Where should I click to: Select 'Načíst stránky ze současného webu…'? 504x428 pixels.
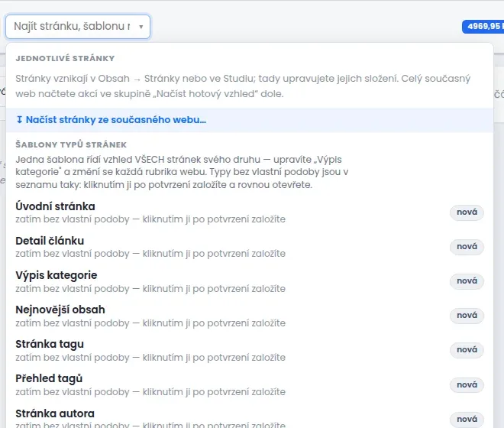(x=250, y=120)
